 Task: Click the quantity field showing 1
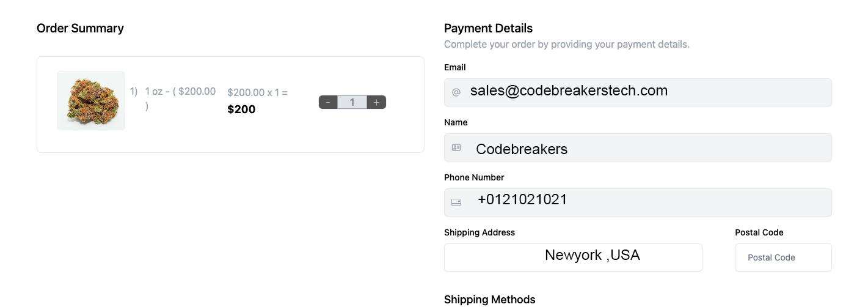pyautogui.click(x=352, y=103)
